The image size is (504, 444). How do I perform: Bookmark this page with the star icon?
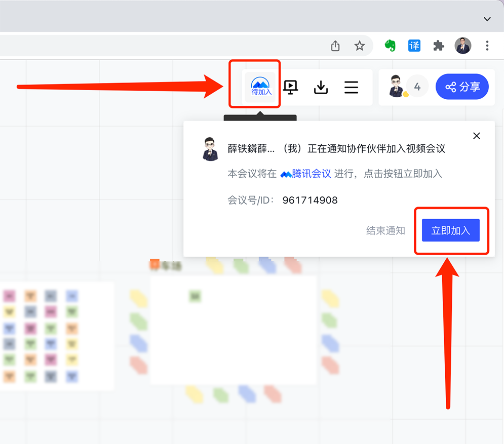(x=360, y=46)
